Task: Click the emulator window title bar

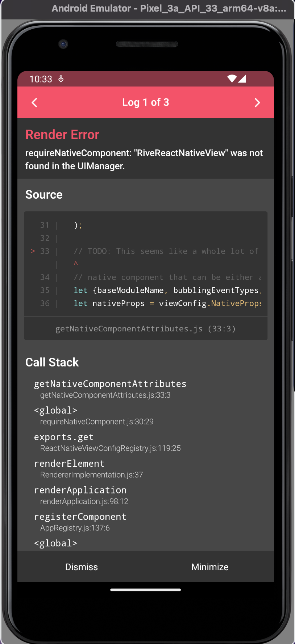Action: 147,8
